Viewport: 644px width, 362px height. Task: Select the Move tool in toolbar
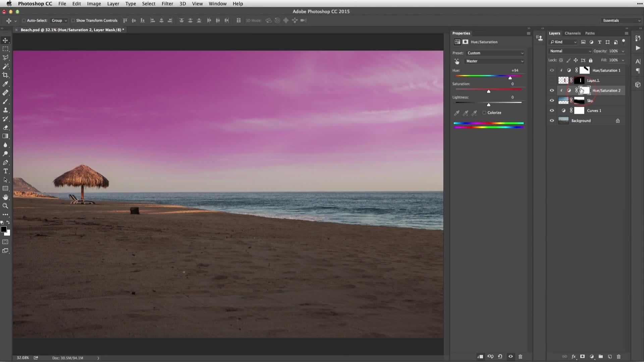click(6, 40)
